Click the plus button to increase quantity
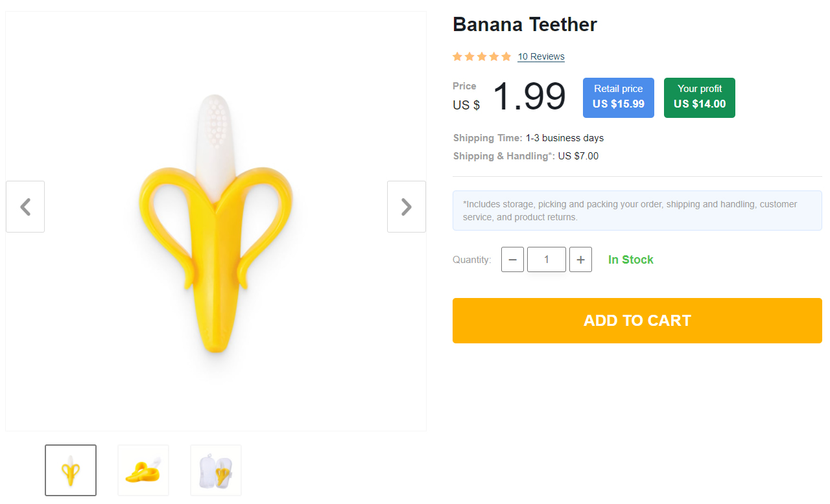This screenshot has height=504, width=830. 580,259
